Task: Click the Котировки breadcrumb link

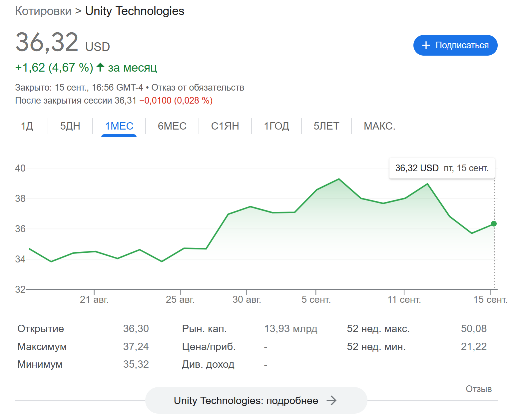Action: point(43,11)
